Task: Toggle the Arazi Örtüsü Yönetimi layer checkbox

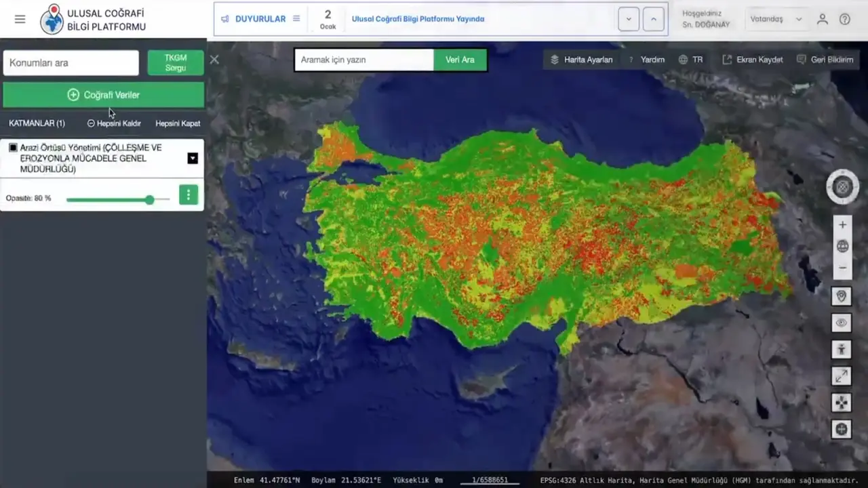Action: click(13, 148)
